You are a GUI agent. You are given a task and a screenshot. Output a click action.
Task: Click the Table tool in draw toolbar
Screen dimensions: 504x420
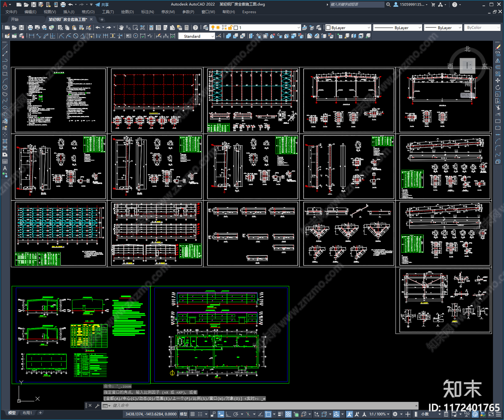point(5,162)
